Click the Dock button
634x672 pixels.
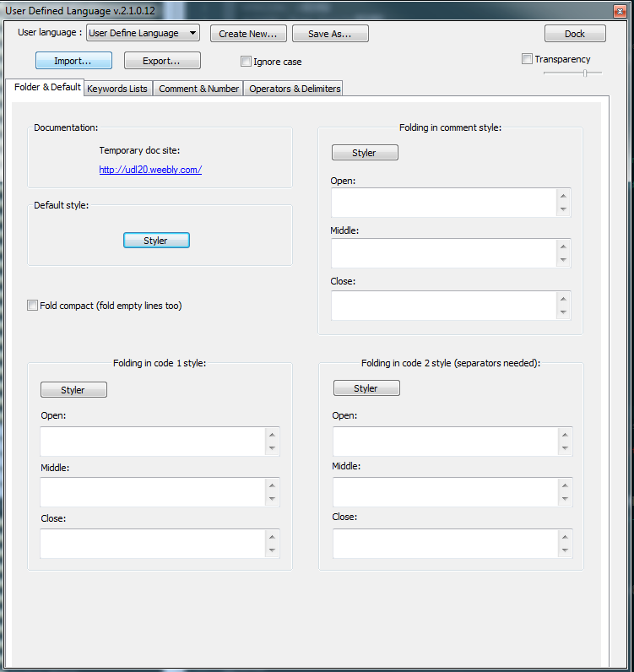pyautogui.click(x=575, y=34)
